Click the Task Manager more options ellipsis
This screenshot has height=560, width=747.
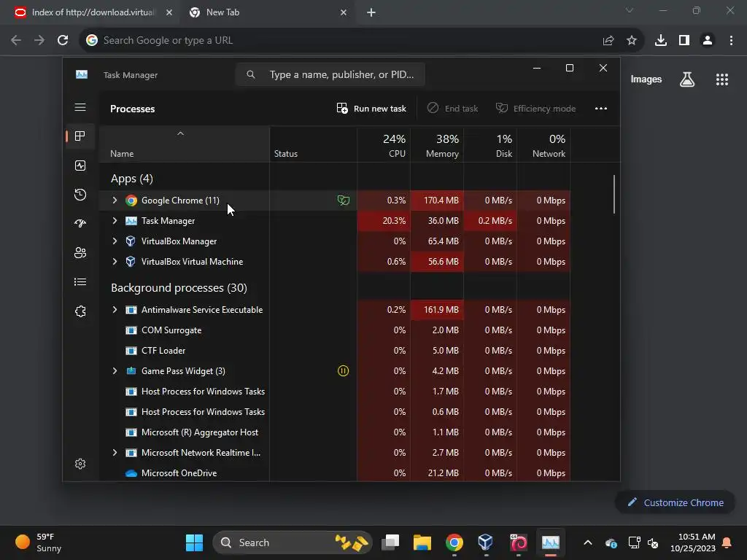coord(601,109)
